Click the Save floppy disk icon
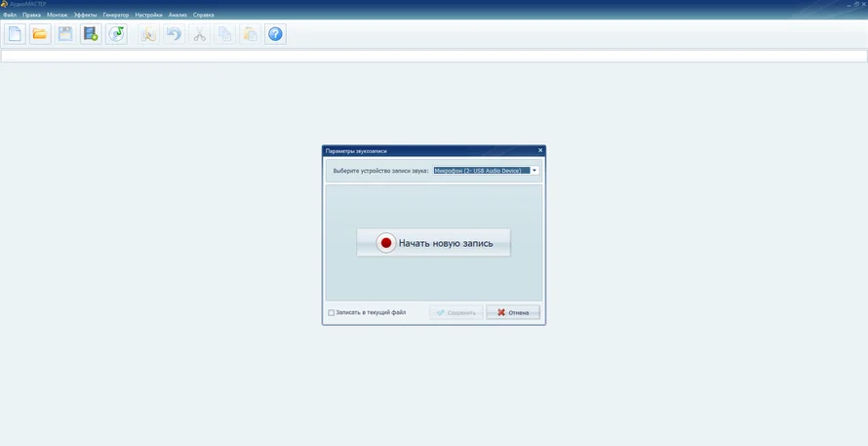This screenshot has width=868, height=446. (65, 34)
